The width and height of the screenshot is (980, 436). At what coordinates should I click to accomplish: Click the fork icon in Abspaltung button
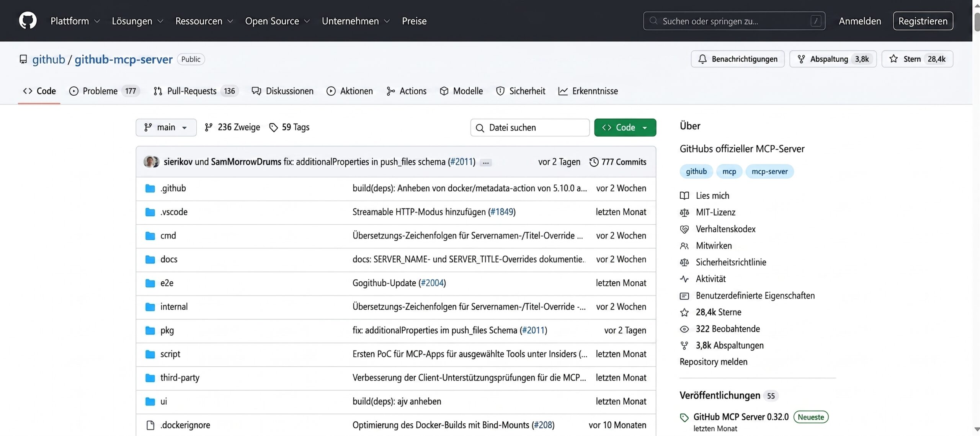pyautogui.click(x=801, y=59)
